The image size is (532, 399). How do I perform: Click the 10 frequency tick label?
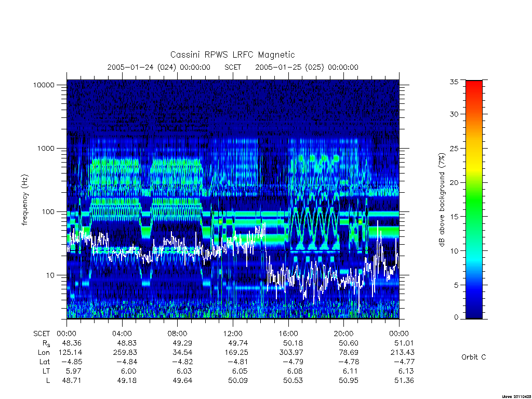coord(50,275)
